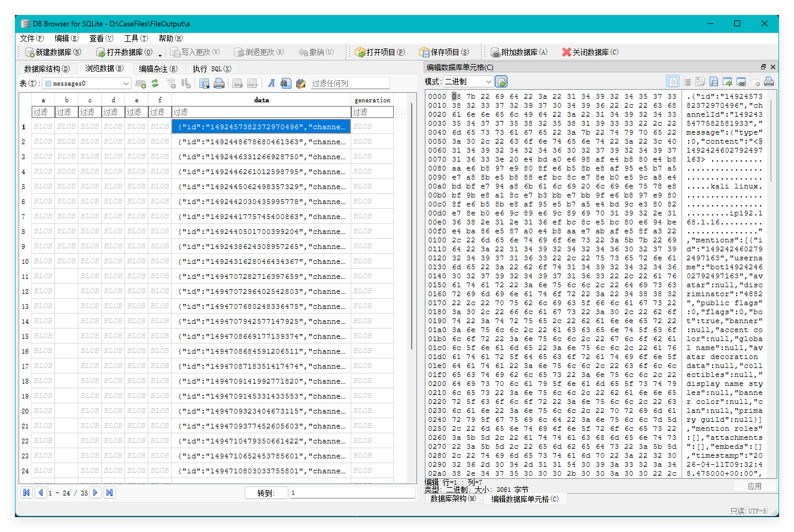Click the format text italic A icon
This screenshot has width=794, height=532.
point(271,83)
